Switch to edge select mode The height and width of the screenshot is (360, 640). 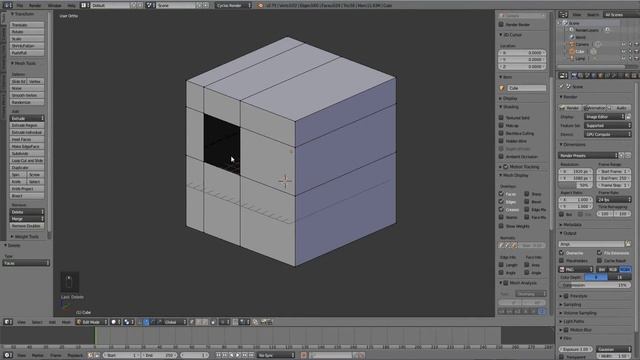[x=198, y=322]
